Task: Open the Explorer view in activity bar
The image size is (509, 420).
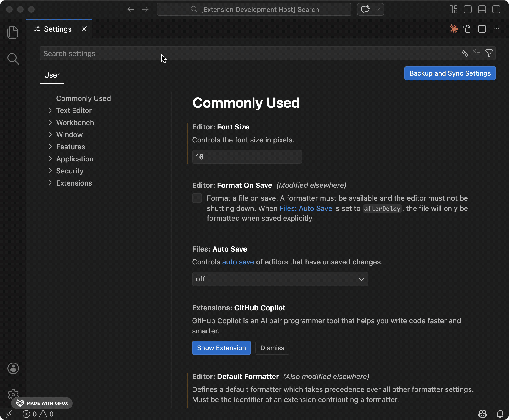Action: [x=13, y=32]
